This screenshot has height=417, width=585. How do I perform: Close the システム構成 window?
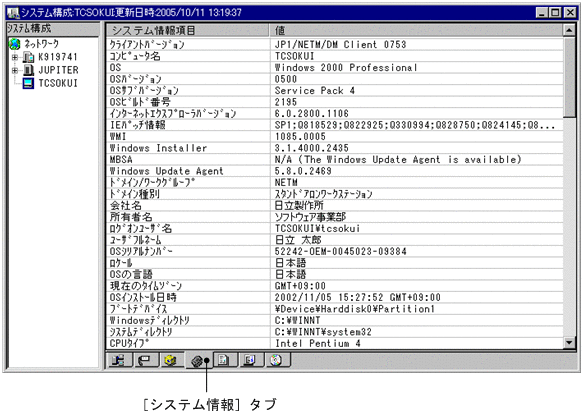(570, 13)
